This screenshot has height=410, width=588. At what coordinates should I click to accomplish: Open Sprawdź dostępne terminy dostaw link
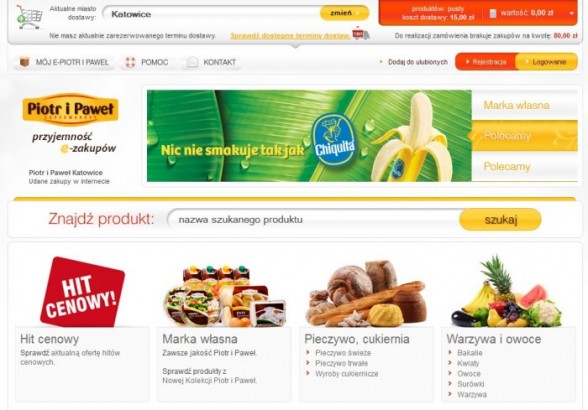pos(290,36)
